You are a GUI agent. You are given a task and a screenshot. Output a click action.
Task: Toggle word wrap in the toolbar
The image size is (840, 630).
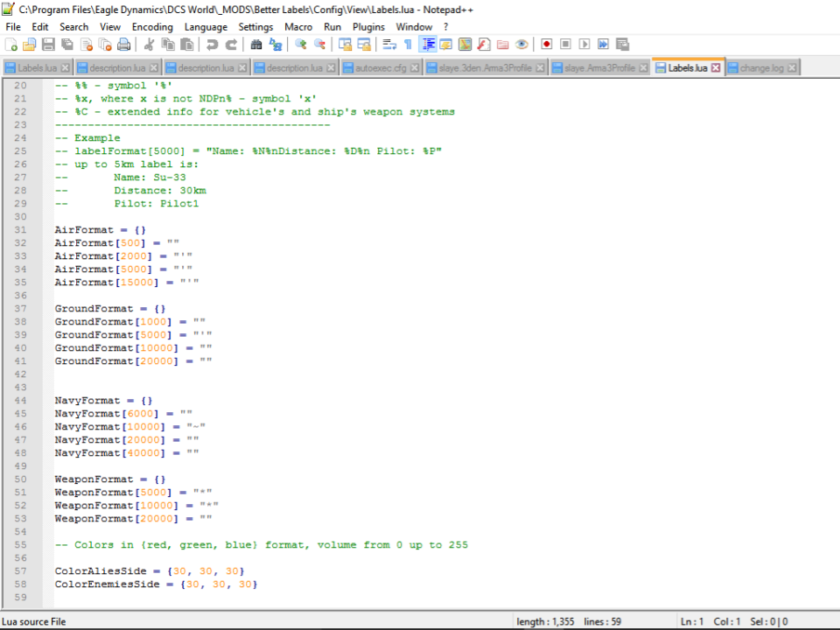(x=389, y=45)
